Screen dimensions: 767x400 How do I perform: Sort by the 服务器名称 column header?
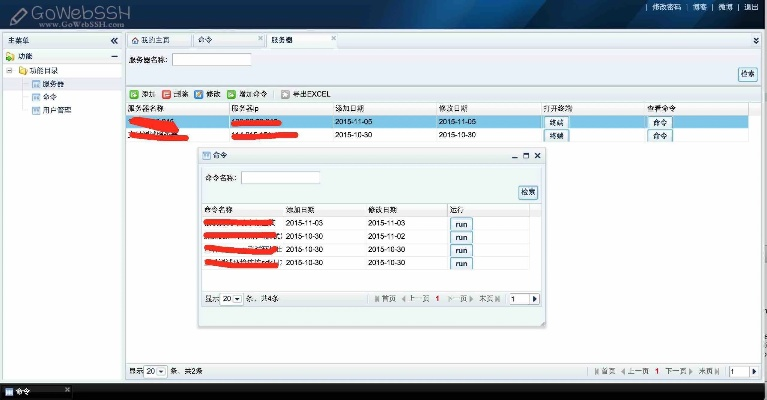click(x=178, y=109)
